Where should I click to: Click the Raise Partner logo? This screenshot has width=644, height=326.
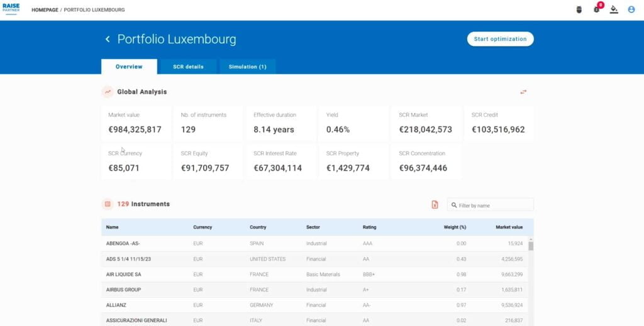(11, 9)
